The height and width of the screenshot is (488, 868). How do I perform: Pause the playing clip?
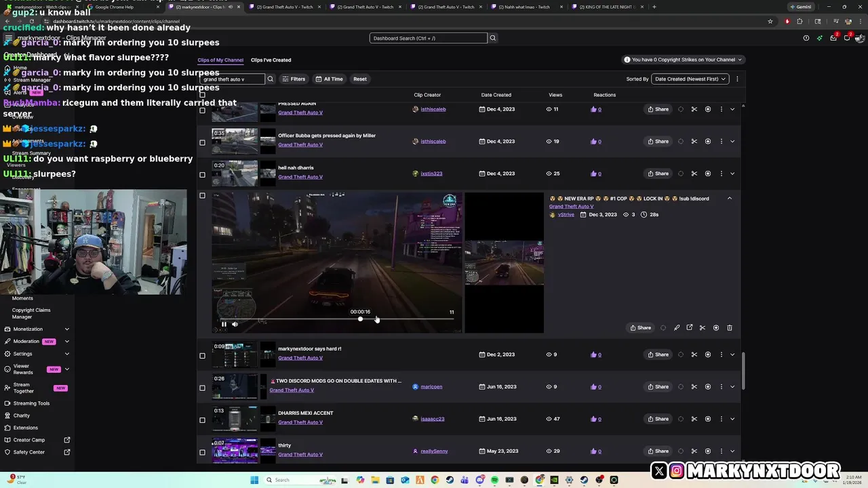224,324
